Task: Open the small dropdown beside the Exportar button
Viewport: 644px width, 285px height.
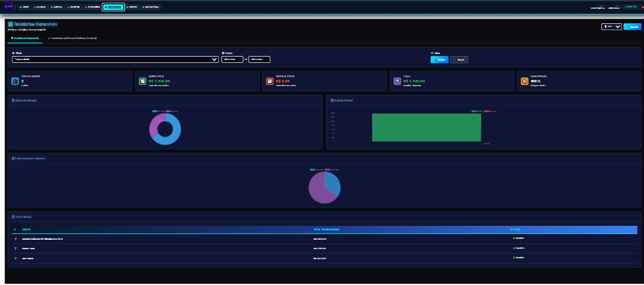Action: pyautogui.click(x=611, y=26)
